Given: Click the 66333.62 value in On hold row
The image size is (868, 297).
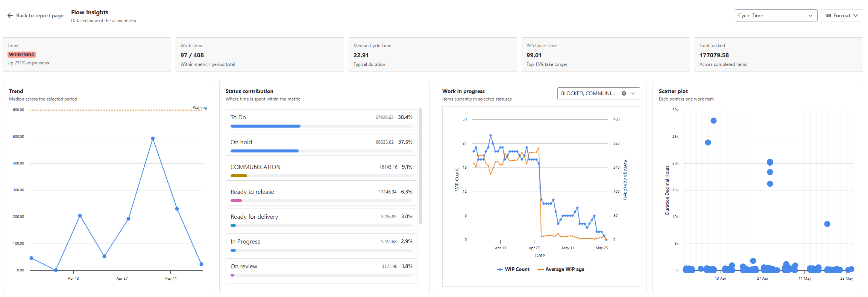Looking at the screenshot, I should 385,142.
